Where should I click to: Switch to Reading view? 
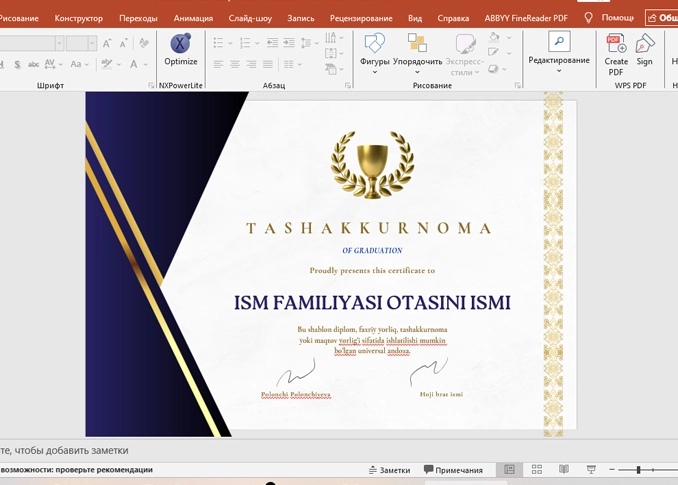(x=564, y=469)
